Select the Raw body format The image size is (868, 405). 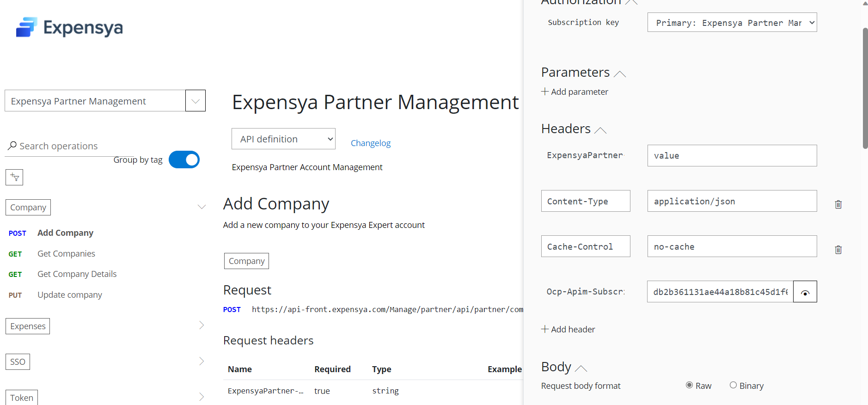689,385
